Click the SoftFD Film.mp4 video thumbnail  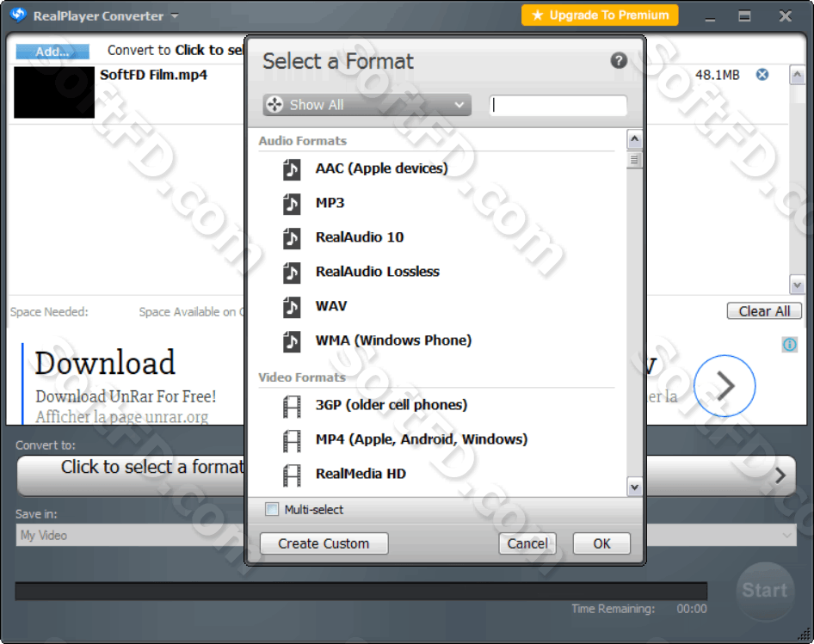54,92
